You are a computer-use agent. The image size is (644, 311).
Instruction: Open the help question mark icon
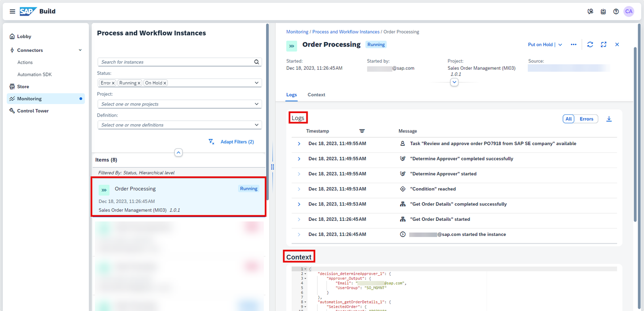click(x=616, y=12)
